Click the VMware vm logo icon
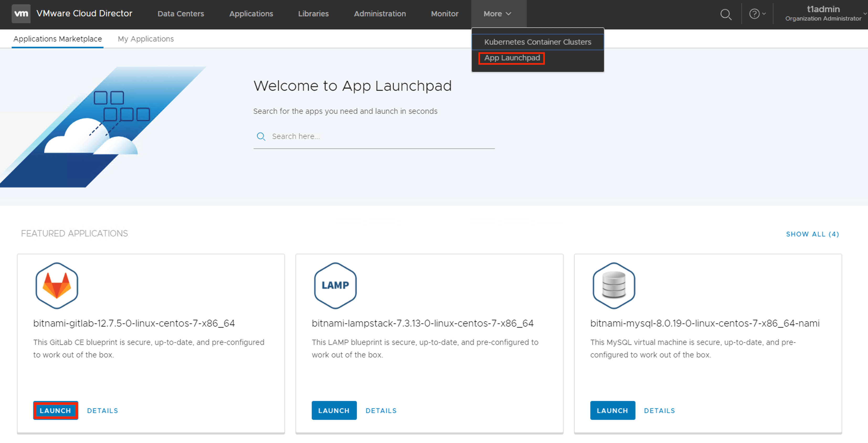 pyautogui.click(x=21, y=13)
